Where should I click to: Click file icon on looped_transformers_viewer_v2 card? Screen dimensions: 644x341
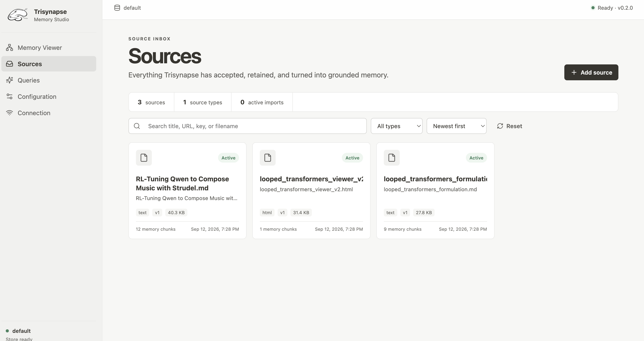(x=267, y=158)
